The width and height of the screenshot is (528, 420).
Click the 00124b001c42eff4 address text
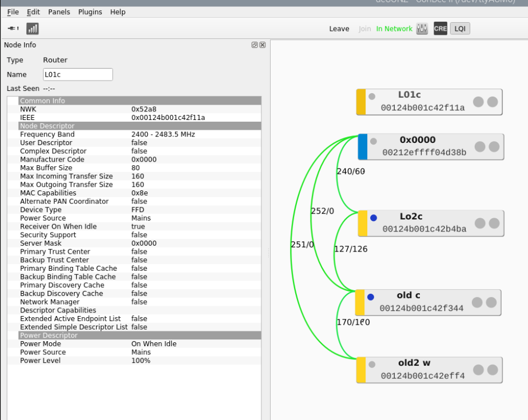[423, 376]
